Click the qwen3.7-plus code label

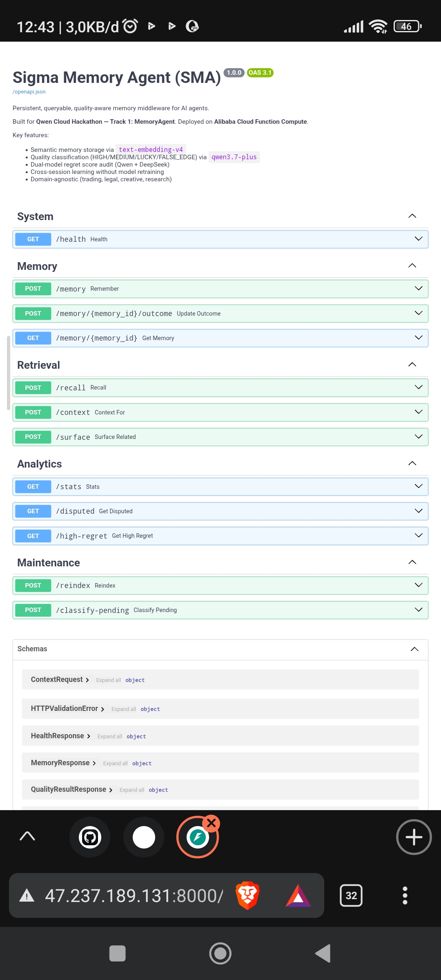click(x=234, y=157)
